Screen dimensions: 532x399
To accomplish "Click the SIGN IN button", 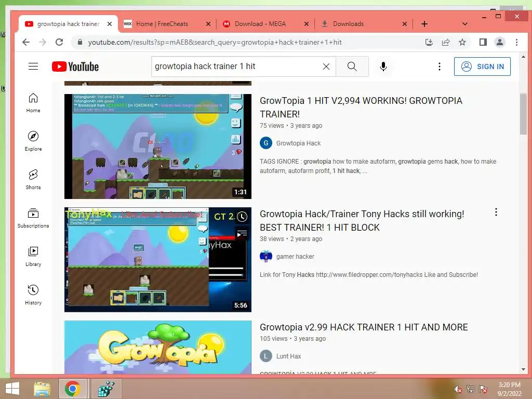I will point(482,66).
